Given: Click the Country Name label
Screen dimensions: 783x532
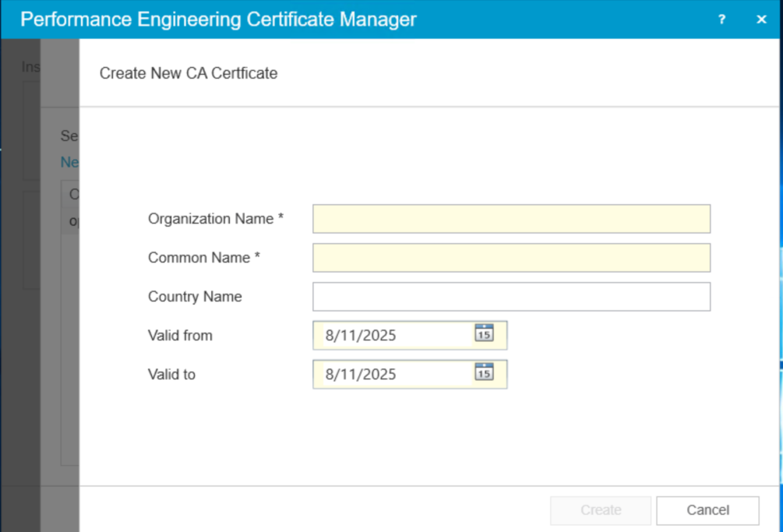Looking at the screenshot, I should pos(195,297).
